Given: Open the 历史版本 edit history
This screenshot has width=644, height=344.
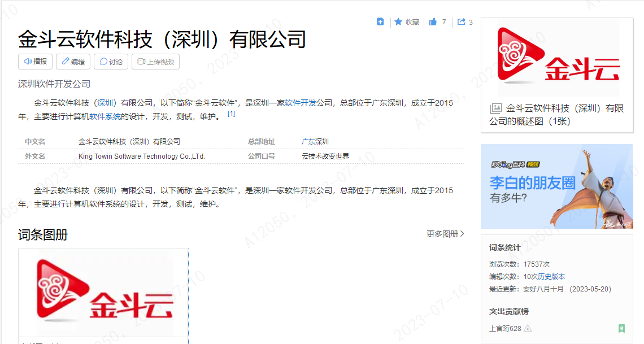Looking at the screenshot, I should click(550, 276).
